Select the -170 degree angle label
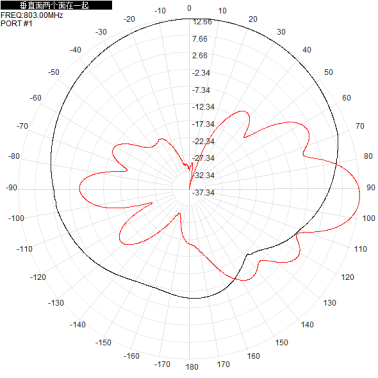Viewport: 378px width, 378px height. click(x=162, y=364)
